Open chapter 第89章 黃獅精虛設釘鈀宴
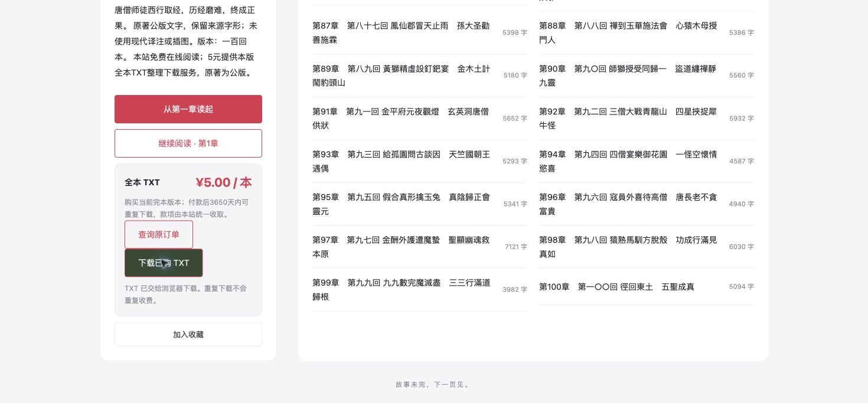Image resolution: width=868 pixels, height=403 pixels. coord(420,76)
